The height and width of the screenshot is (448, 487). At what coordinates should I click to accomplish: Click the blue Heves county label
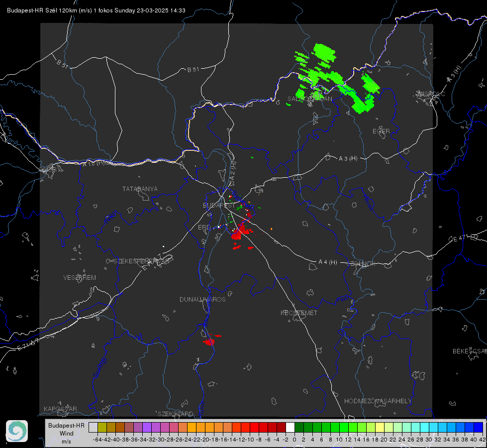368,203
